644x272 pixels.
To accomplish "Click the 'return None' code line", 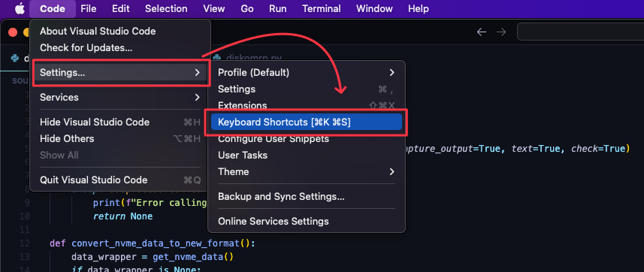I will 122,216.
